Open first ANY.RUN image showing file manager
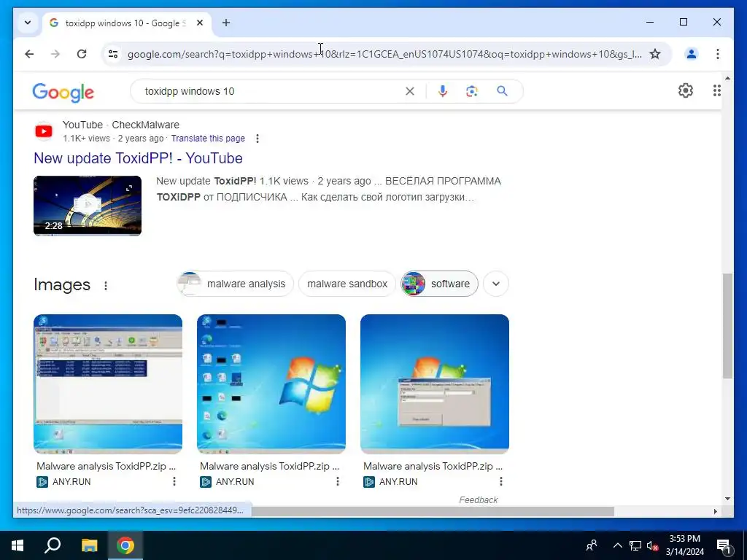The height and width of the screenshot is (560, 747). [x=108, y=384]
